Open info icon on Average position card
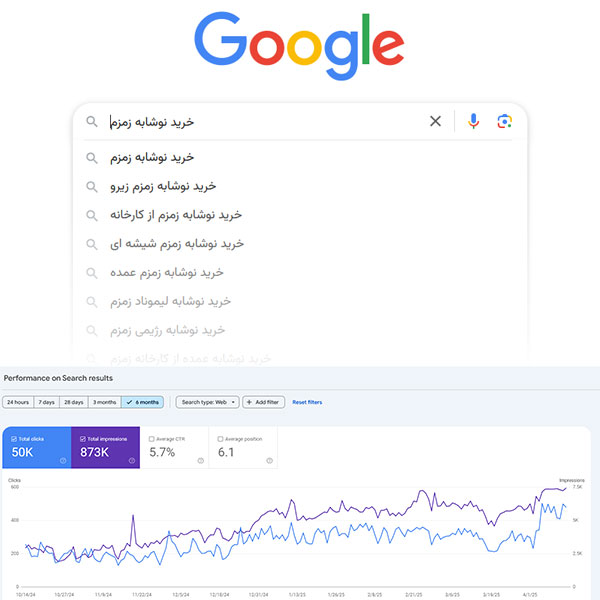 (x=269, y=460)
